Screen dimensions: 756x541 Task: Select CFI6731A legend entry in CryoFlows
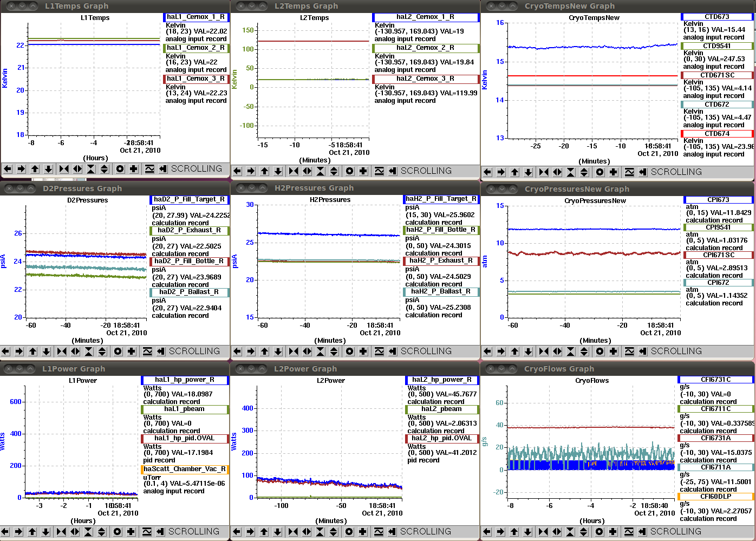715,438
